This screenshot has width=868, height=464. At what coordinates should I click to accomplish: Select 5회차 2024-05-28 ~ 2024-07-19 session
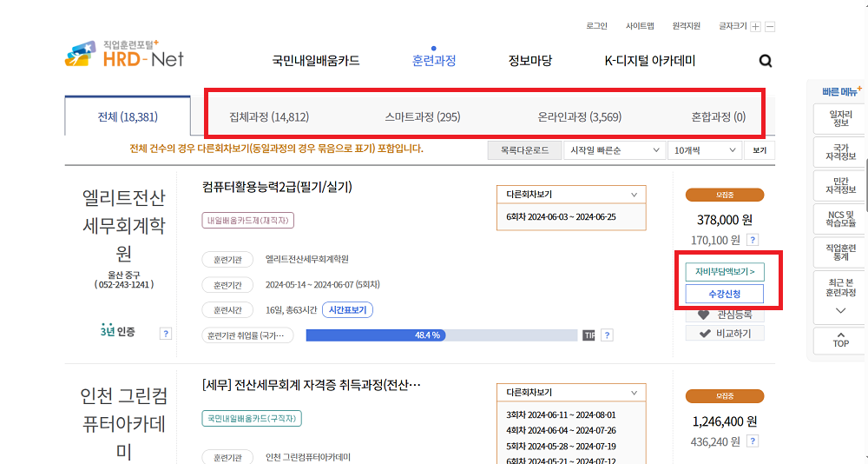(561, 446)
